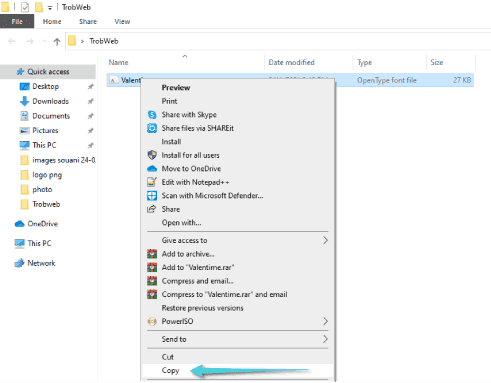Click the Notepad++ icon in context menu
The height and width of the screenshot is (383, 491).
pos(152,182)
